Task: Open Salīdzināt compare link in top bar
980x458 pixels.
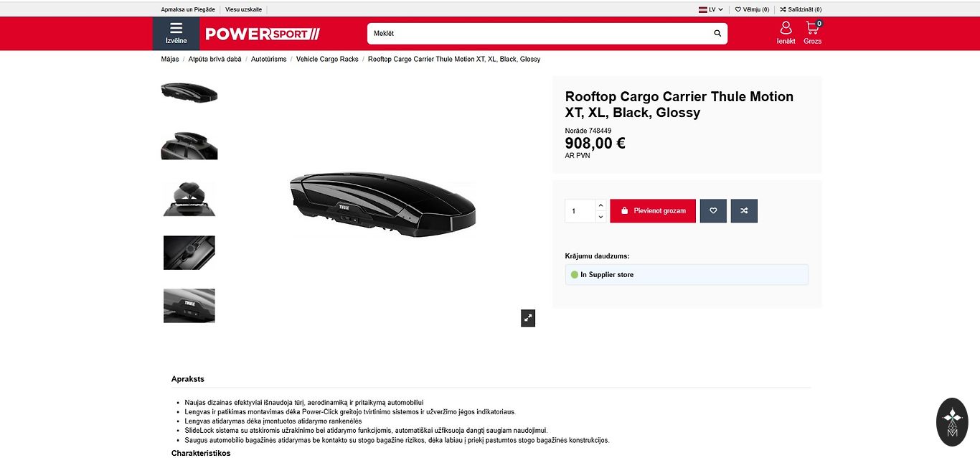Action: pyautogui.click(x=801, y=9)
